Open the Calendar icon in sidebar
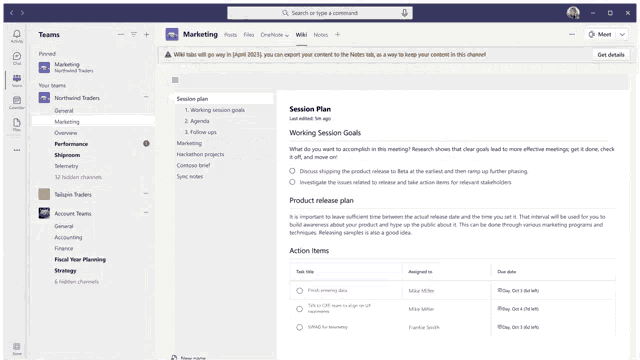This screenshot has height=360, width=640. [17, 102]
